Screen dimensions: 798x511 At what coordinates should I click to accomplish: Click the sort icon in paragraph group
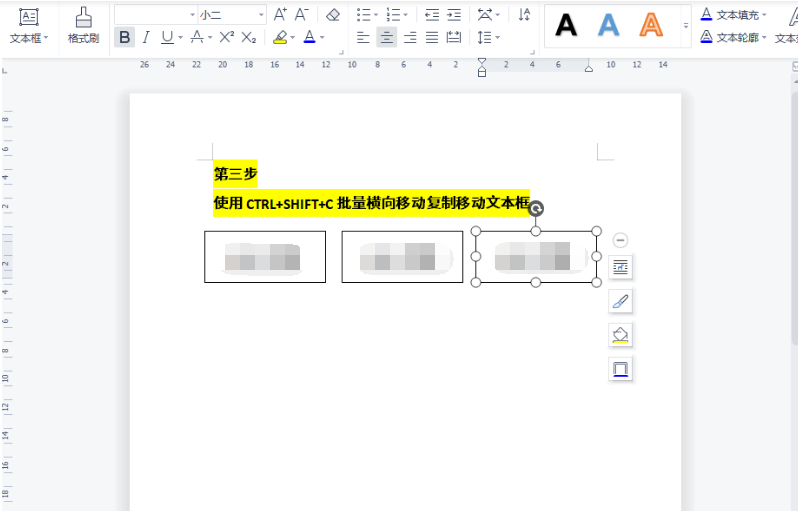tap(524, 14)
